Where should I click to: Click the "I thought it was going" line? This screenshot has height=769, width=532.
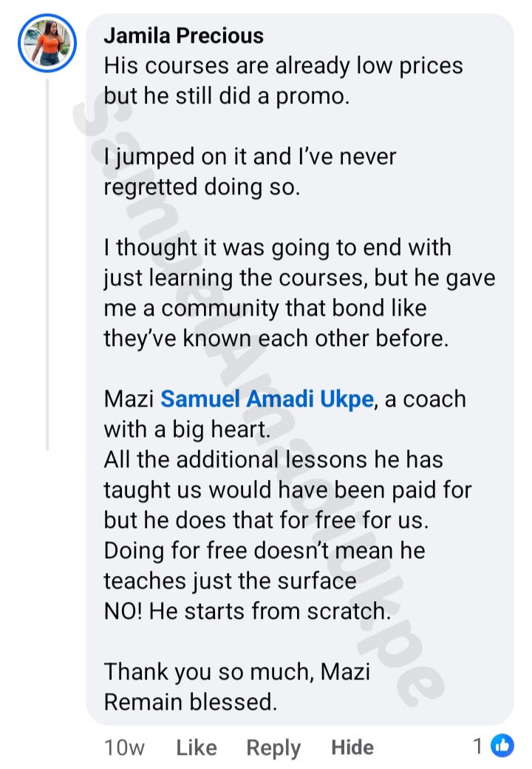click(277, 247)
